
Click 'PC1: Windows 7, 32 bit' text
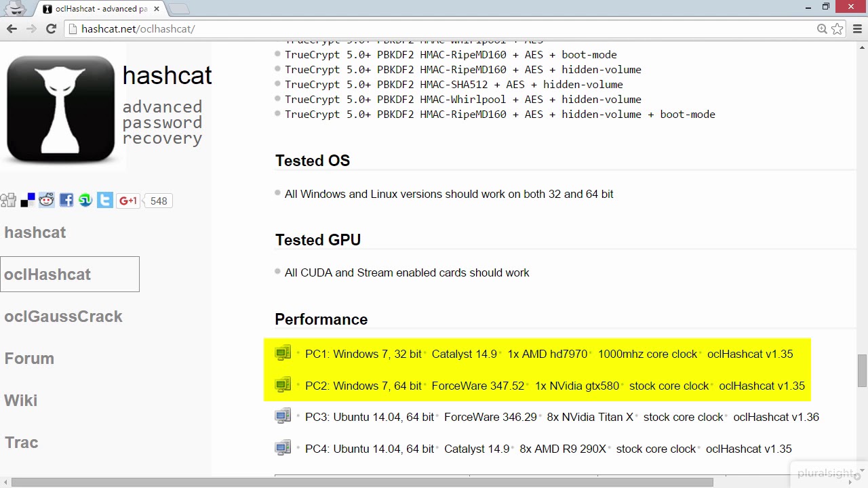(x=363, y=354)
